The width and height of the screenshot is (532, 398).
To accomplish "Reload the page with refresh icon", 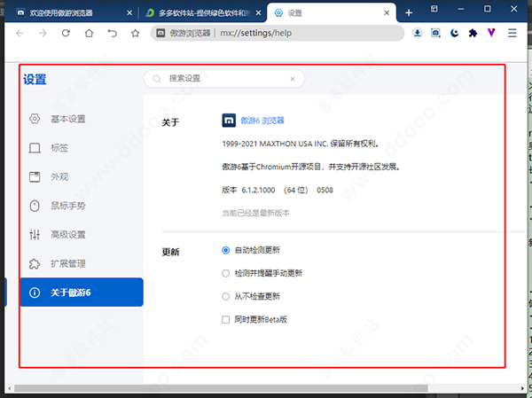I will [66, 33].
